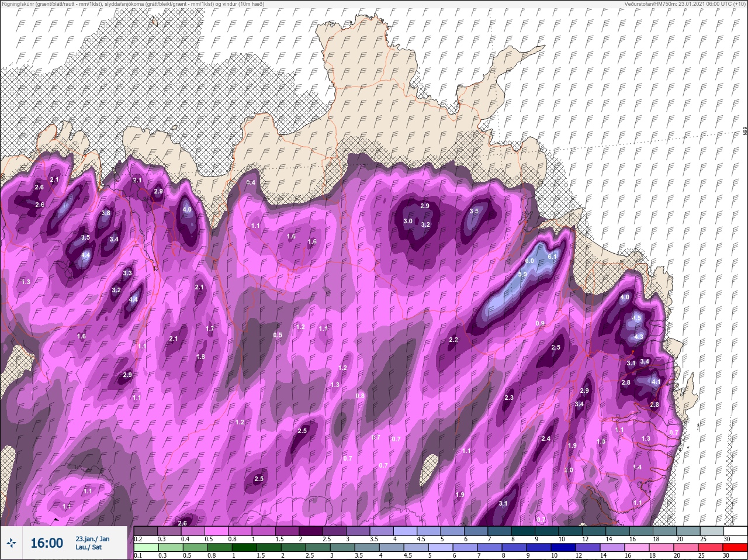Viewport: 748px width, 560px height.
Task: Pick the pale green lower-legend swatch above 0.1
Action: 146,547
